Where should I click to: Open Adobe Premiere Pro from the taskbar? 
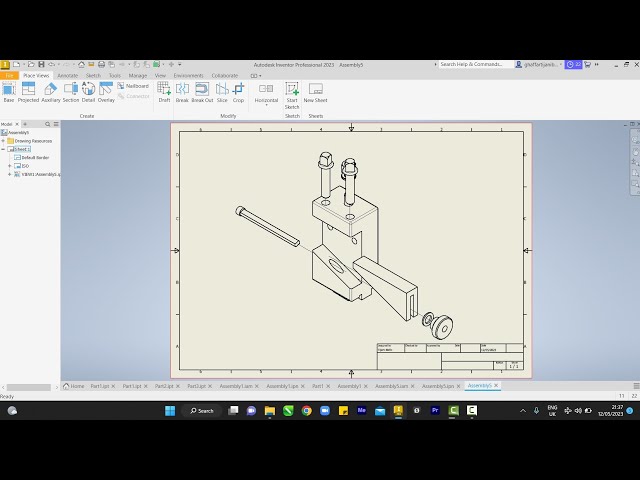coord(435,411)
